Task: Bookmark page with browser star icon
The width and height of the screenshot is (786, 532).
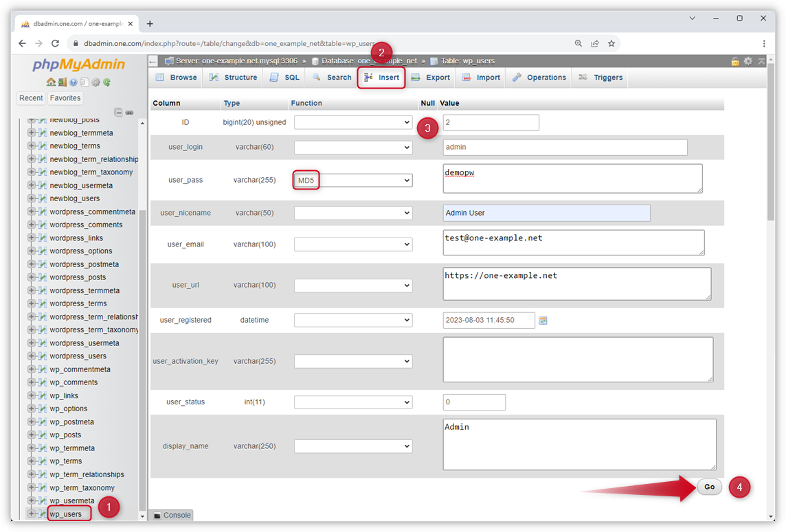Action: 611,43
